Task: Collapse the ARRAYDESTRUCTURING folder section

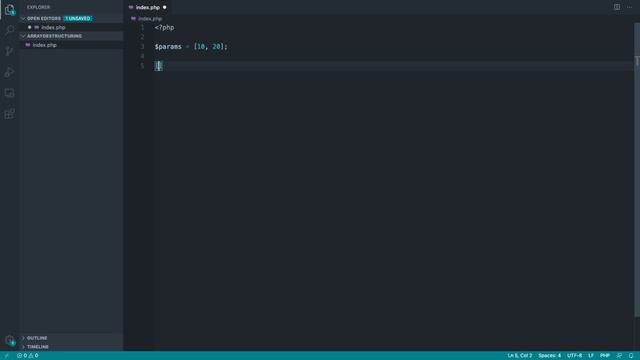Action: 23,36
